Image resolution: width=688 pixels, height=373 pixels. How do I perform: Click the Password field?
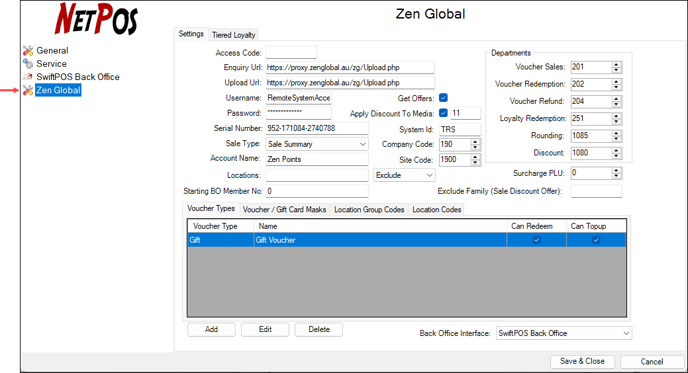coord(298,113)
